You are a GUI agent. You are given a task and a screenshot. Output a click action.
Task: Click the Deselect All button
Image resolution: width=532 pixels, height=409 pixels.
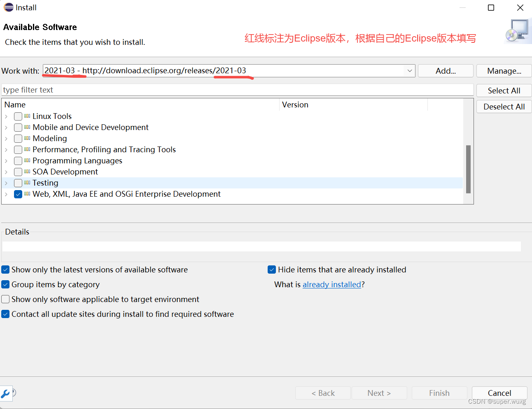(x=504, y=106)
